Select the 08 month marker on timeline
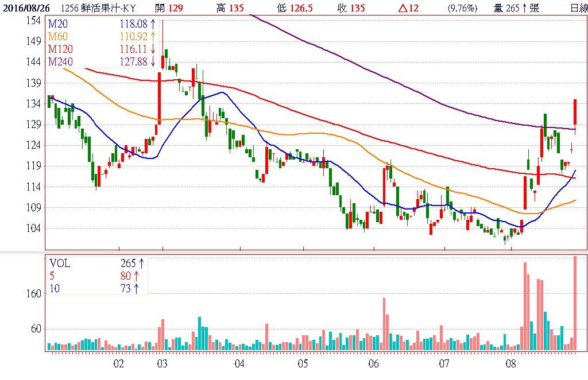This screenshot has width=588, height=380. click(510, 363)
